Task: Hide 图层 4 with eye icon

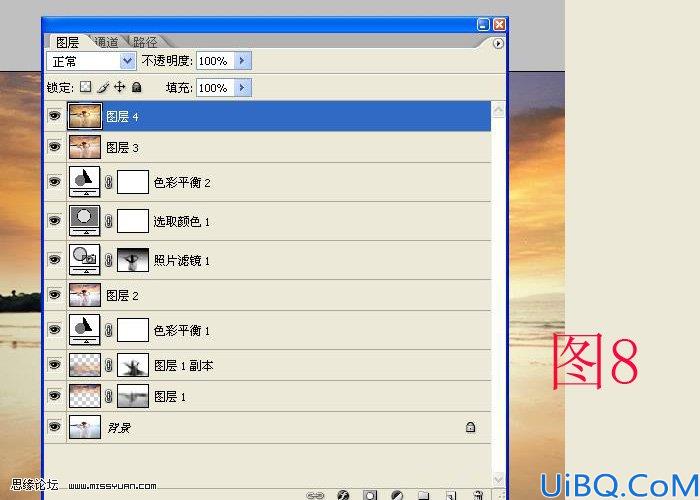Action: pos(54,116)
